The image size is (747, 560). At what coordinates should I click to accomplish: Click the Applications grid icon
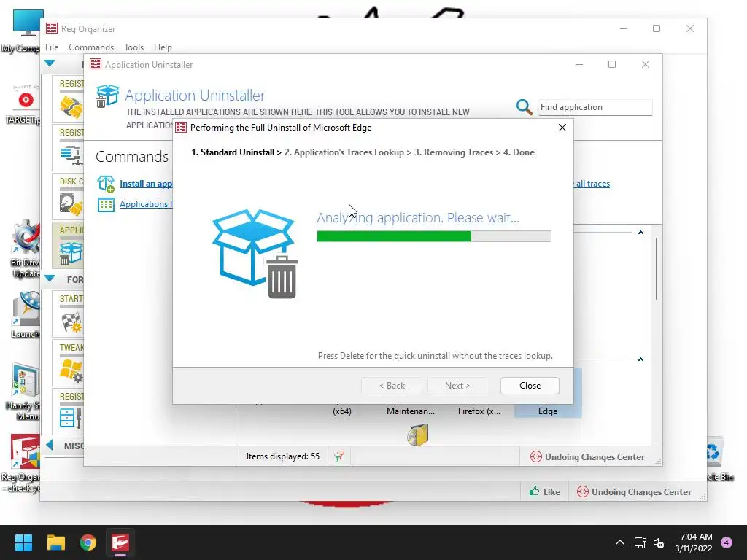pyautogui.click(x=106, y=205)
